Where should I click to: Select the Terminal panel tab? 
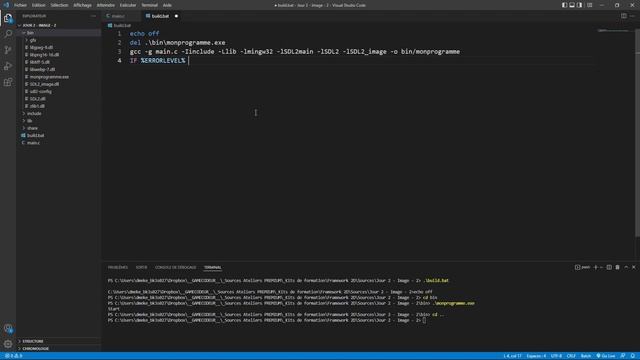point(213,267)
